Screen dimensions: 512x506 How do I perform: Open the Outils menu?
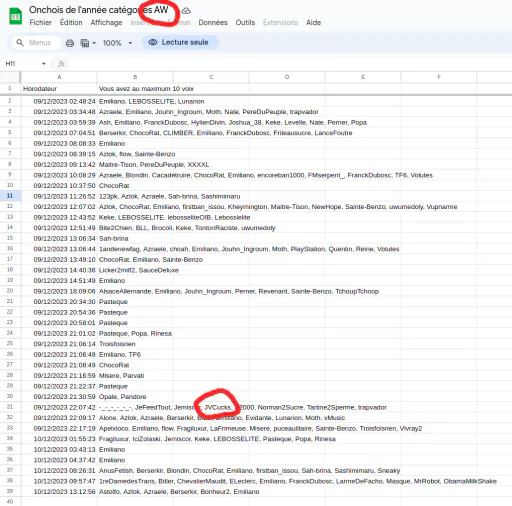[245, 23]
